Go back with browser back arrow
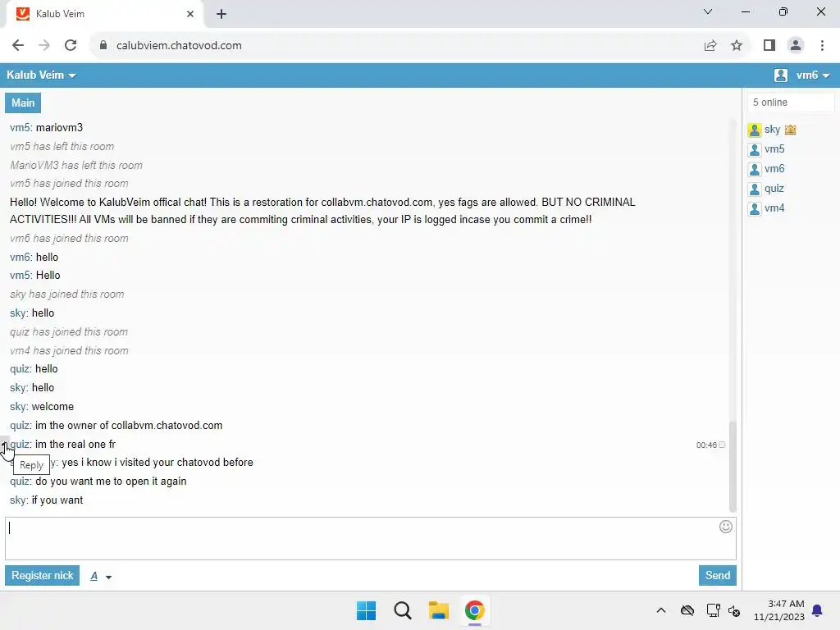The image size is (840, 630). pyautogui.click(x=18, y=46)
